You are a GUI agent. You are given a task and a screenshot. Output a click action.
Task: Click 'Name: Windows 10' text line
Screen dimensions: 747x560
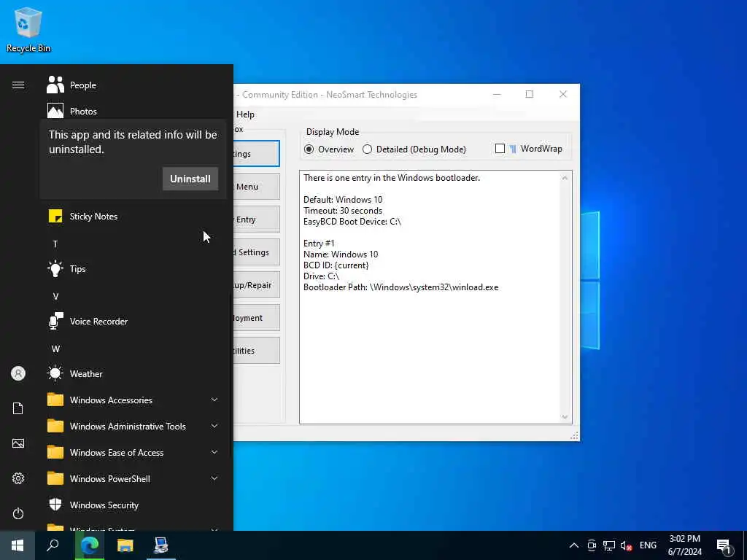341,254
